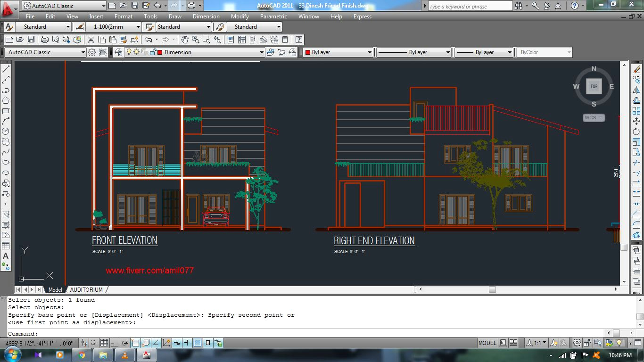Viewport: 644px width, 362px height.
Task: Open Layer Properties Manager icon
Action: point(118,52)
